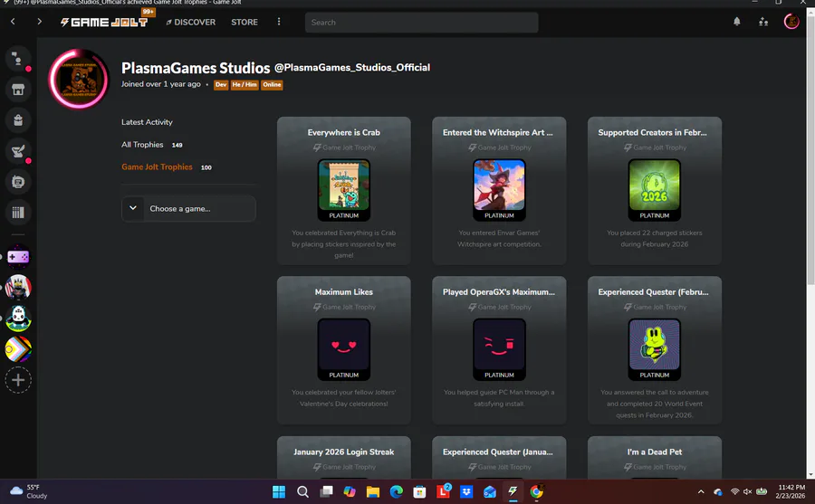Image resolution: width=815 pixels, height=504 pixels.
Task: Open the PlasmaGames Studios profile name link
Action: [x=196, y=68]
